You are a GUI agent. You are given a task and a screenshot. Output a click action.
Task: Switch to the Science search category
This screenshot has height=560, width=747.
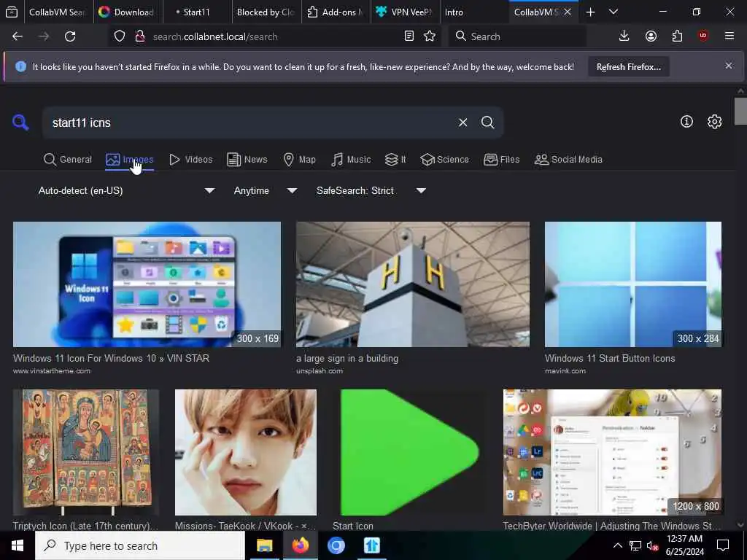(444, 160)
